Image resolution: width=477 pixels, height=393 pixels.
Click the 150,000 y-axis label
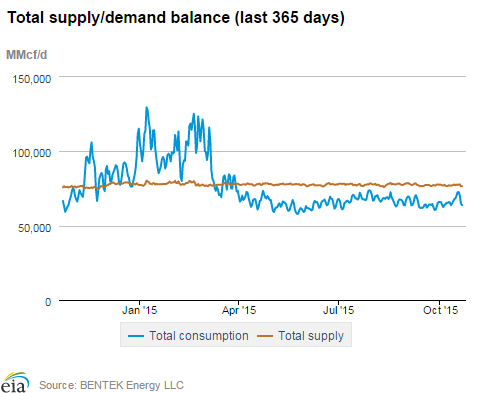(32, 79)
